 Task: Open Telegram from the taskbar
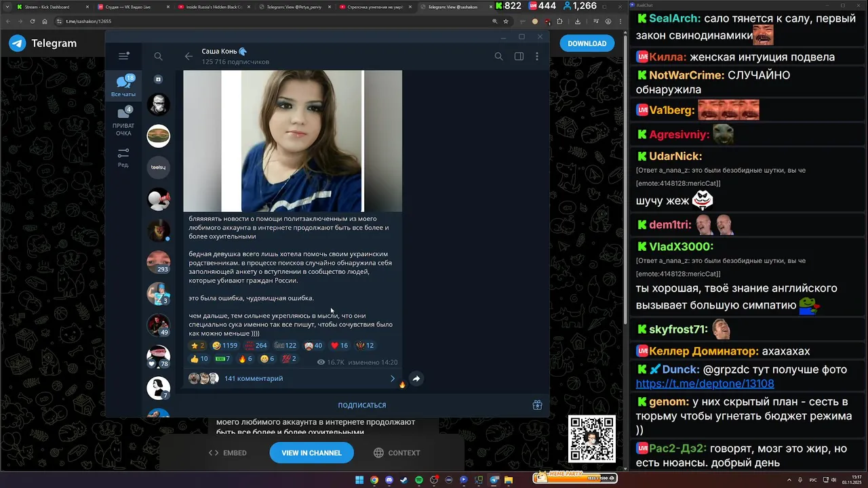point(494,480)
